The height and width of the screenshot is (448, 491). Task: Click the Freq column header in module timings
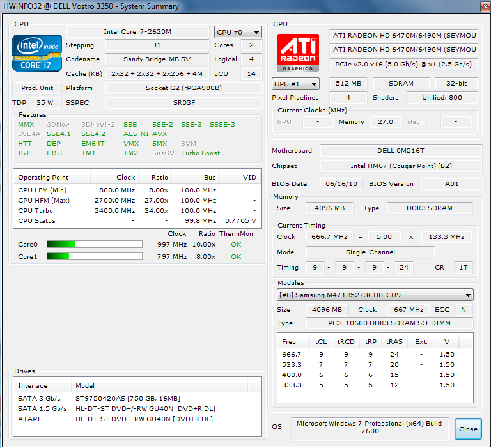tap(293, 341)
